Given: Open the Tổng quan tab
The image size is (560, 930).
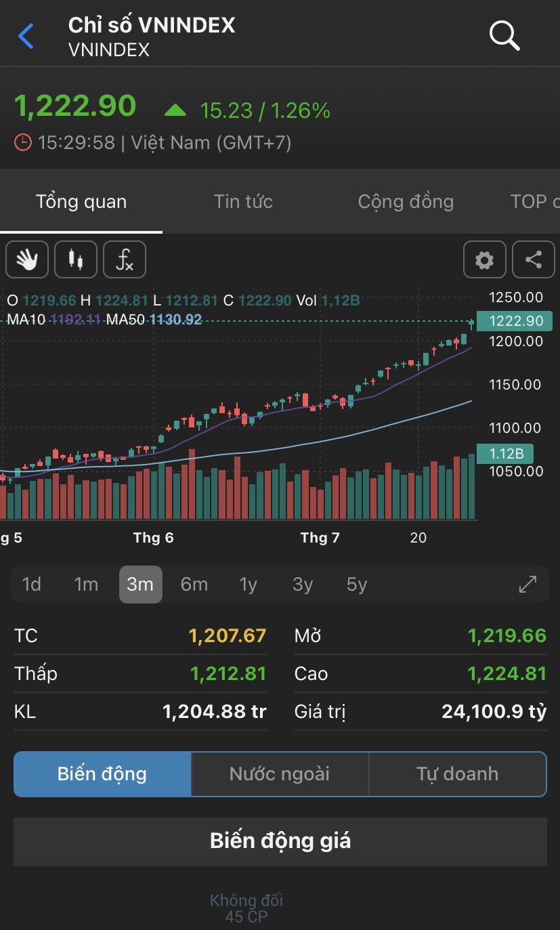Looking at the screenshot, I should click(x=81, y=201).
